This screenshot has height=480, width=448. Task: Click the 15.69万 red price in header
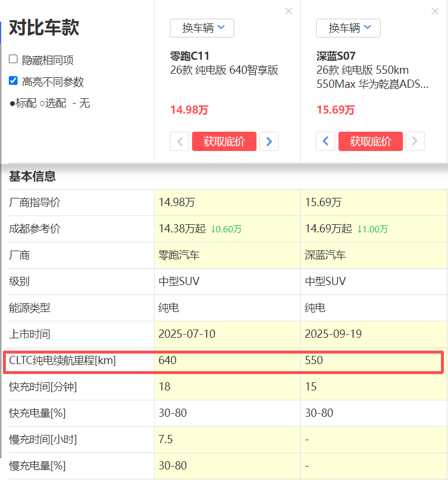click(336, 110)
